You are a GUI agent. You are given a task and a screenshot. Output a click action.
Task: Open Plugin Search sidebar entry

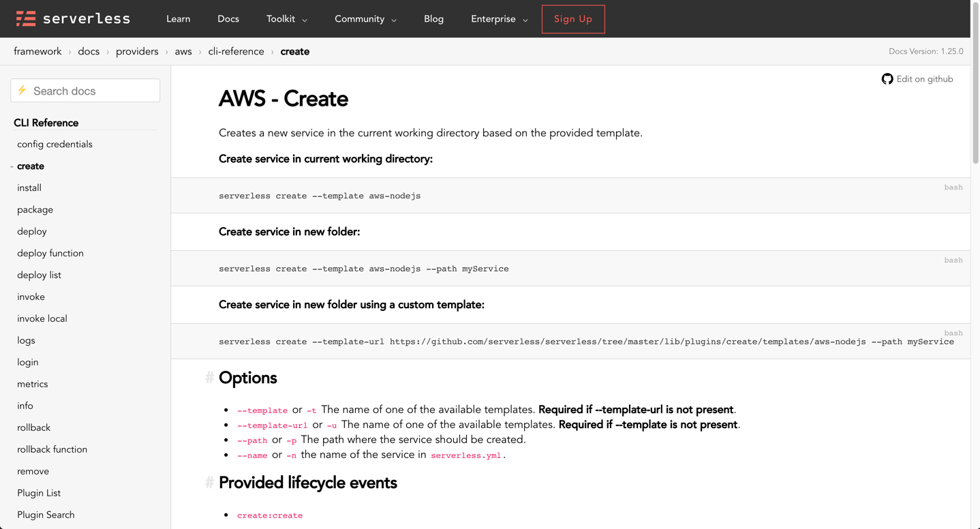point(46,515)
